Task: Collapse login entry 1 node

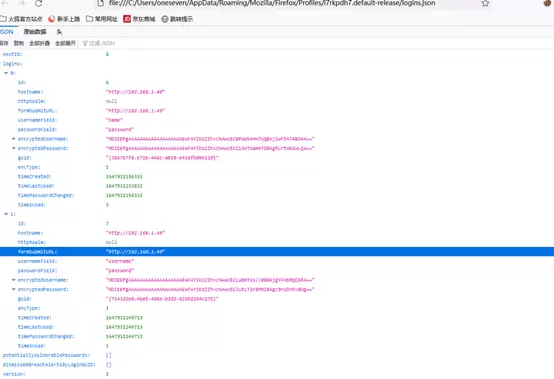Action: [x=6, y=214]
